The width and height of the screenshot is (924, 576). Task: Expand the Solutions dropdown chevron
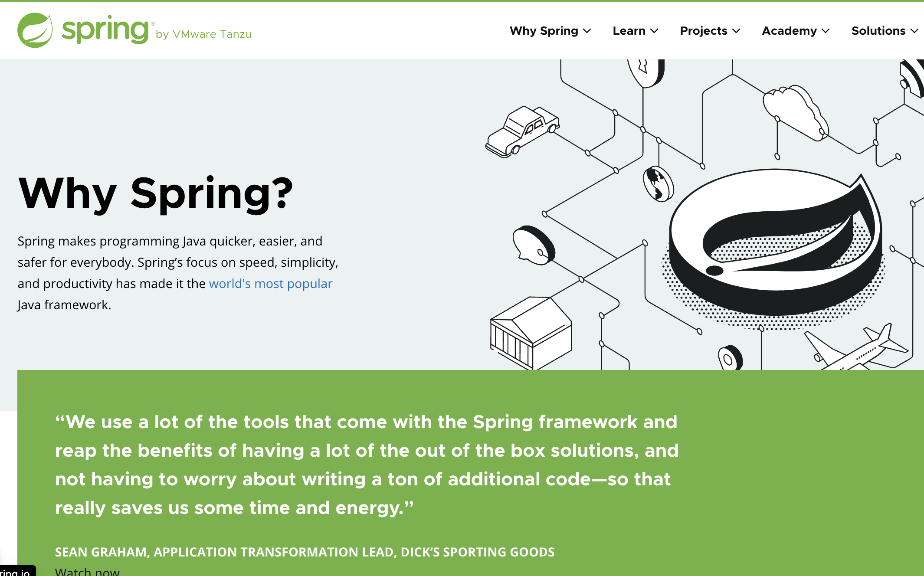click(x=914, y=31)
